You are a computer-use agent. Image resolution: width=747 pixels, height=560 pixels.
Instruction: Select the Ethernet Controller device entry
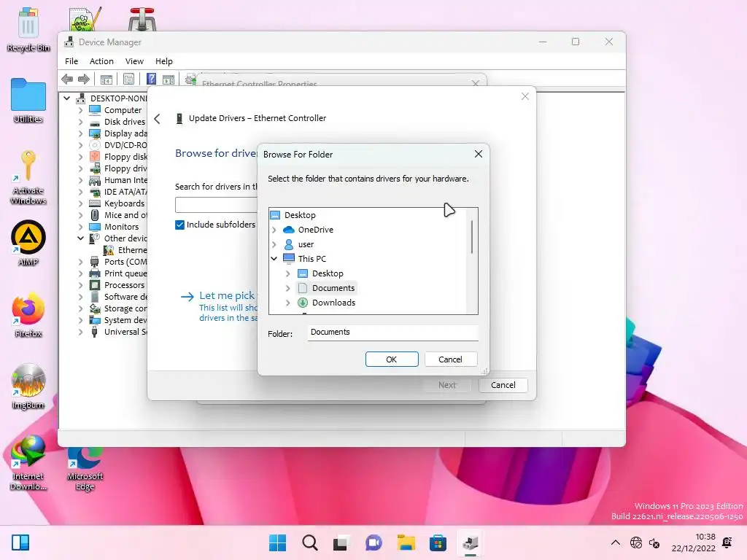tap(125, 251)
